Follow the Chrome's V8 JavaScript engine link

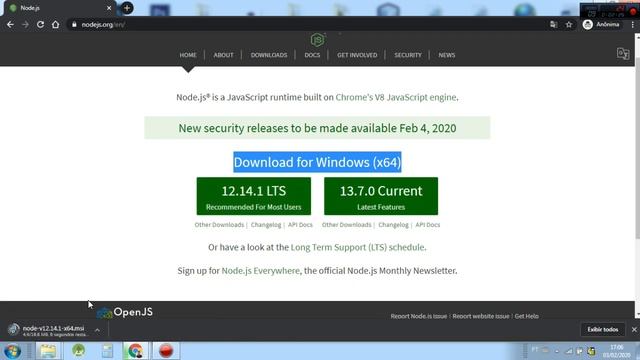[x=396, y=97]
